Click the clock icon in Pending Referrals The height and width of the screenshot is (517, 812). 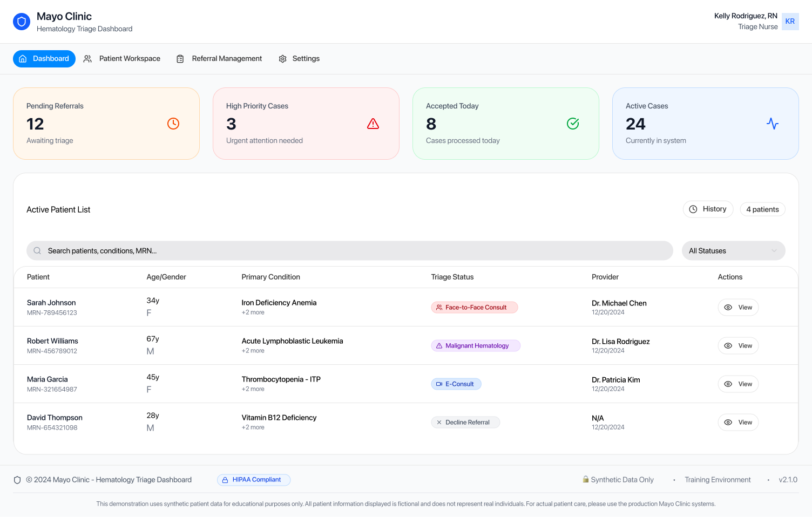tap(173, 124)
